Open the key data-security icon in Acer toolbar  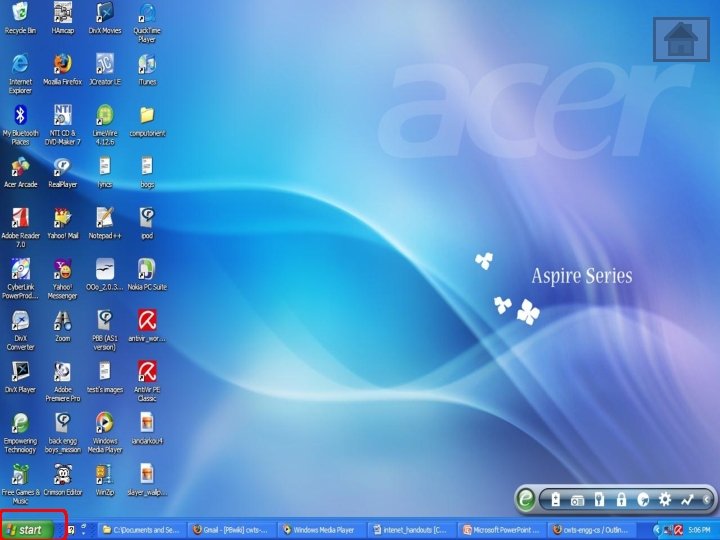pyautogui.click(x=599, y=499)
